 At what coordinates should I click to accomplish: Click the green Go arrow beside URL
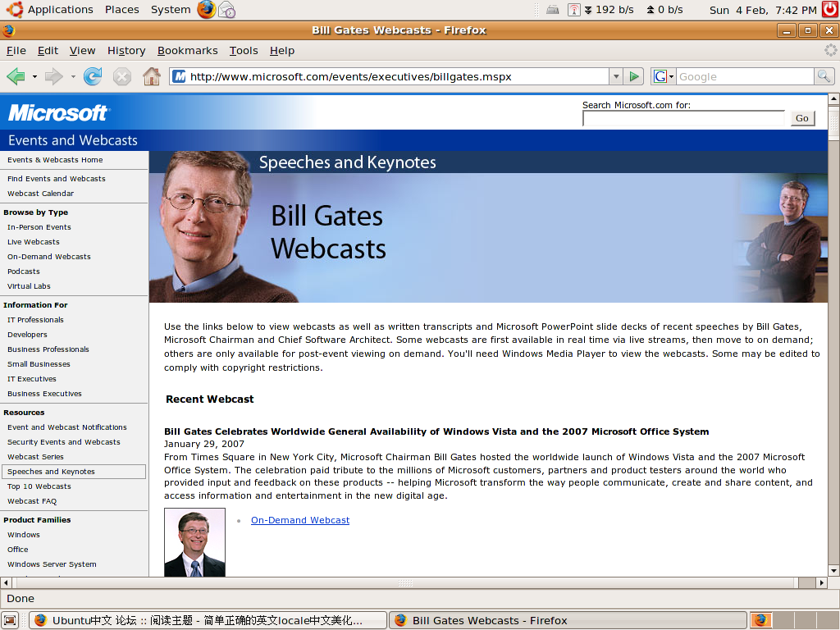tap(634, 76)
